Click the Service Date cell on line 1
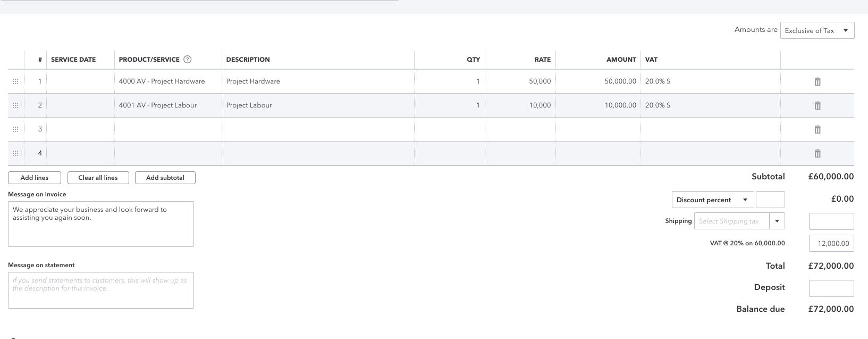The image size is (868, 339). tap(80, 81)
